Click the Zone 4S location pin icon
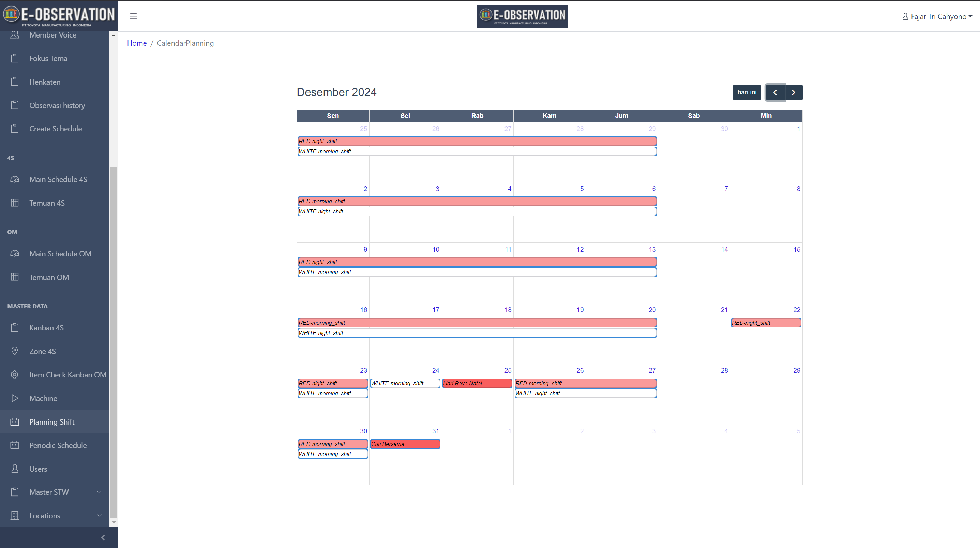 tap(14, 351)
